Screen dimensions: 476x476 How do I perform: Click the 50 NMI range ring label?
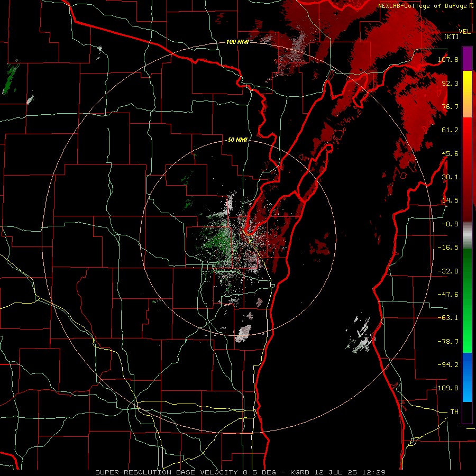click(237, 140)
